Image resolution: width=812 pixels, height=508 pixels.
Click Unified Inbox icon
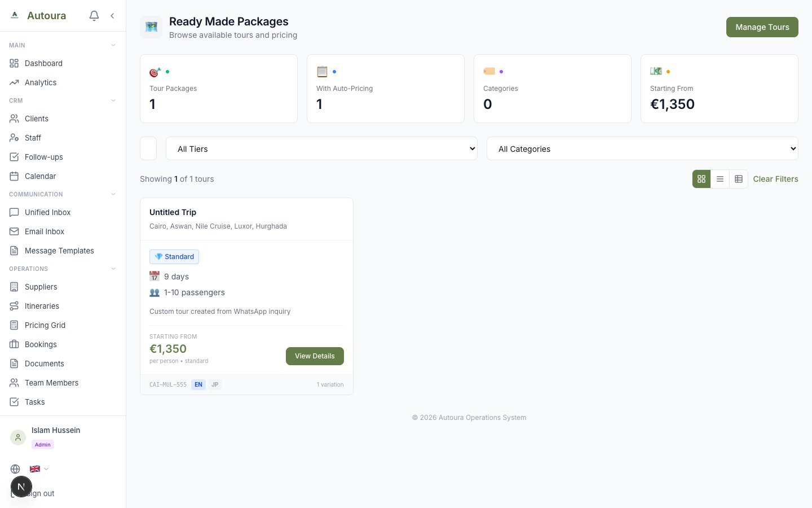(14, 212)
